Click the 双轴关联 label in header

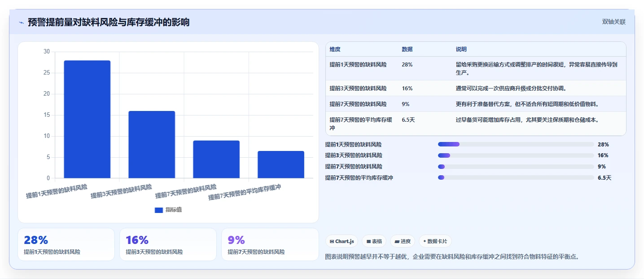[614, 22]
